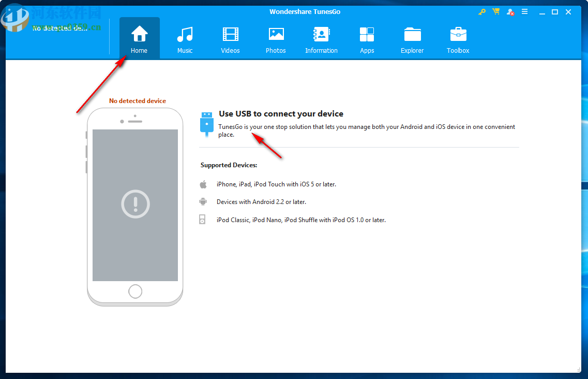Open the Toolbox tab
588x379 pixels.
458,39
